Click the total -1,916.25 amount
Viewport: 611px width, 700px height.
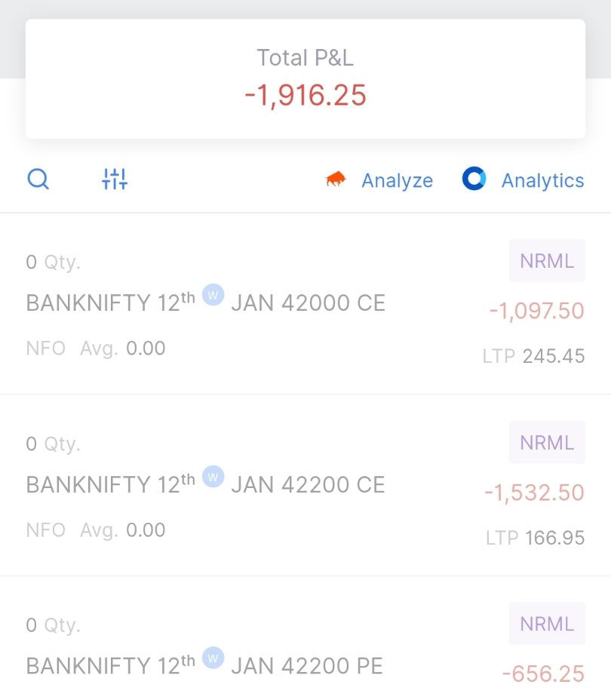pos(305,96)
